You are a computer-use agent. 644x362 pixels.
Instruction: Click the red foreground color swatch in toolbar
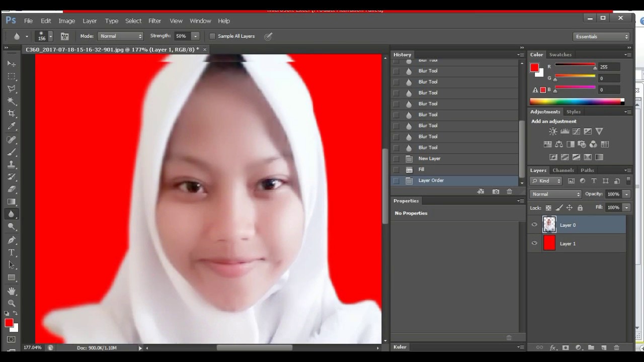click(x=9, y=323)
